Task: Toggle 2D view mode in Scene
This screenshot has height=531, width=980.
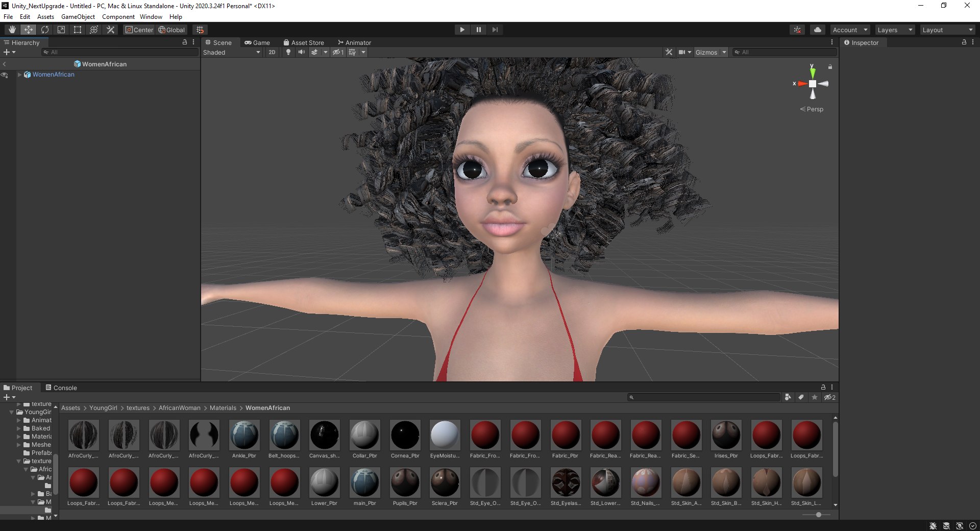Action: click(x=272, y=52)
